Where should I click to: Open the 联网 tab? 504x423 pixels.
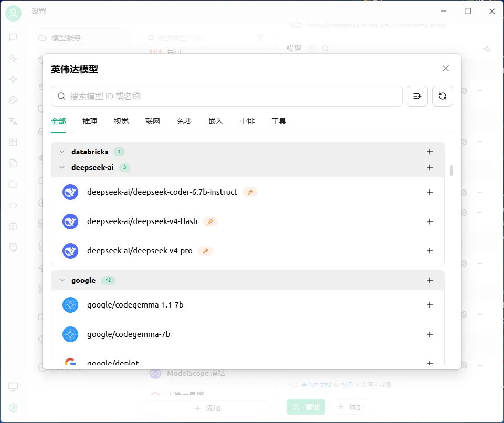coord(153,121)
